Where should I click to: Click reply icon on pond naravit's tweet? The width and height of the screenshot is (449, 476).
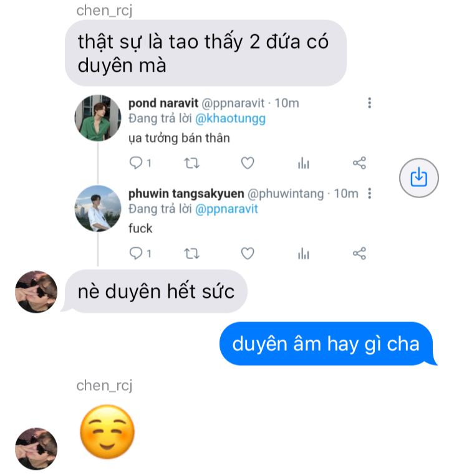(136, 163)
